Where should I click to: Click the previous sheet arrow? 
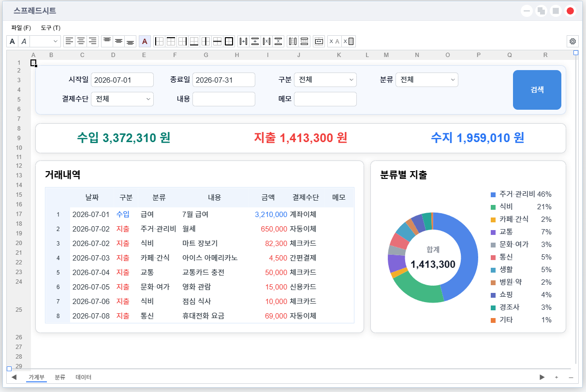[x=14, y=377]
